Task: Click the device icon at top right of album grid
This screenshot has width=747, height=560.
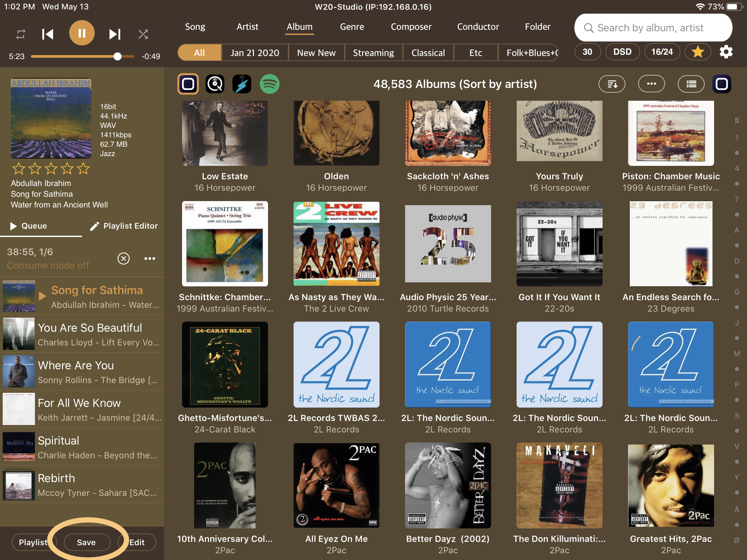Action: click(722, 84)
